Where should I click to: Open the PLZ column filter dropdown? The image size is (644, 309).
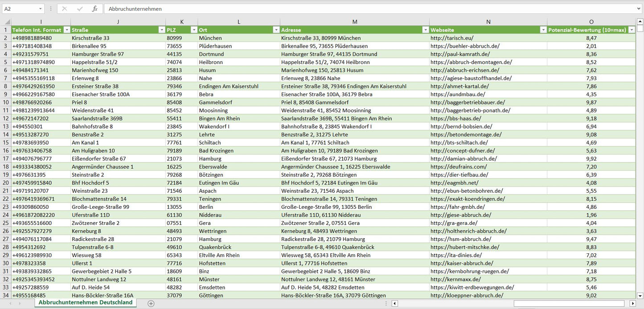pyautogui.click(x=194, y=30)
